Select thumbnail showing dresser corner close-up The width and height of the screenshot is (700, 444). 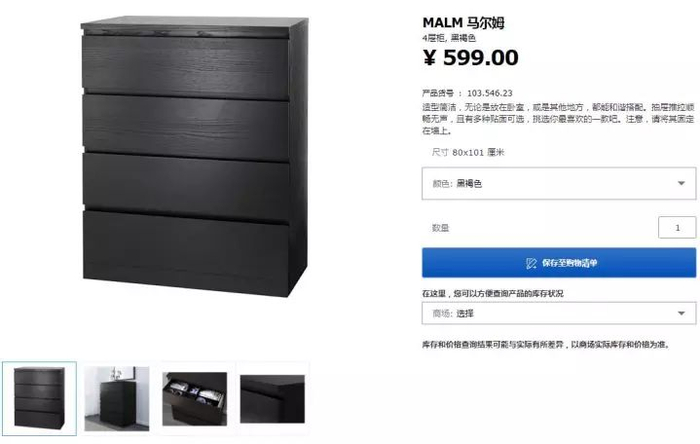272,399
